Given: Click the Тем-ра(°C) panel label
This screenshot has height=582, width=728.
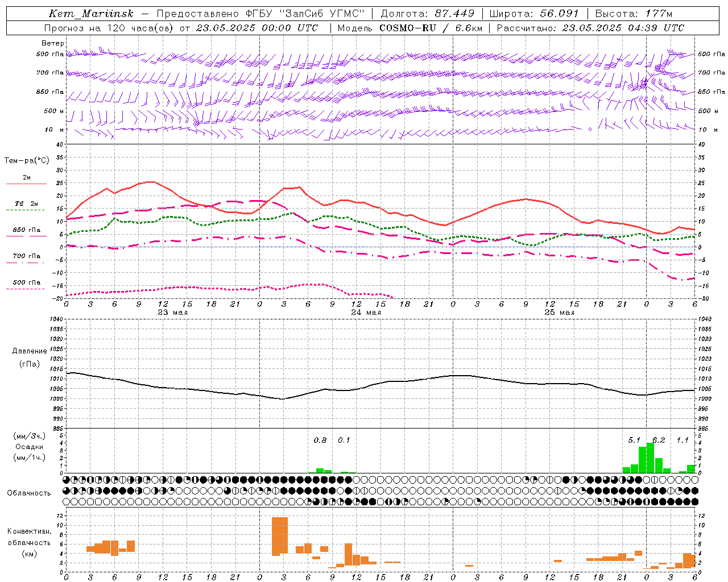Looking at the screenshot, I should click(x=27, y=161).
